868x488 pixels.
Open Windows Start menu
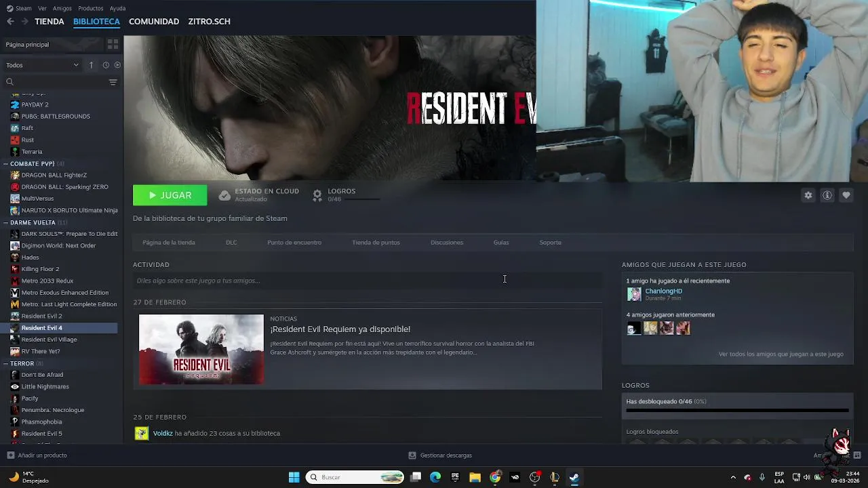coord(294,477)
